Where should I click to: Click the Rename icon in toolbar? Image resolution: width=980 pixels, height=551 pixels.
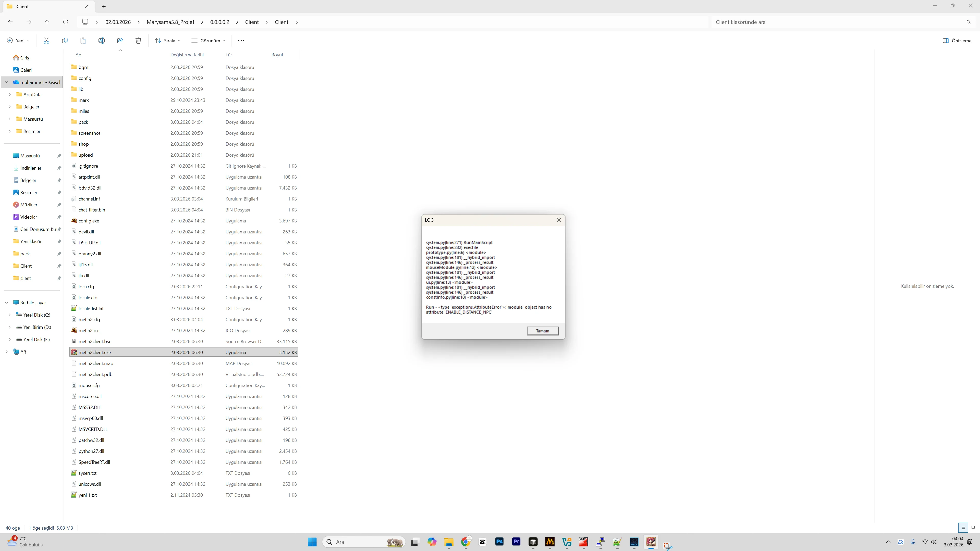[101, 41]
